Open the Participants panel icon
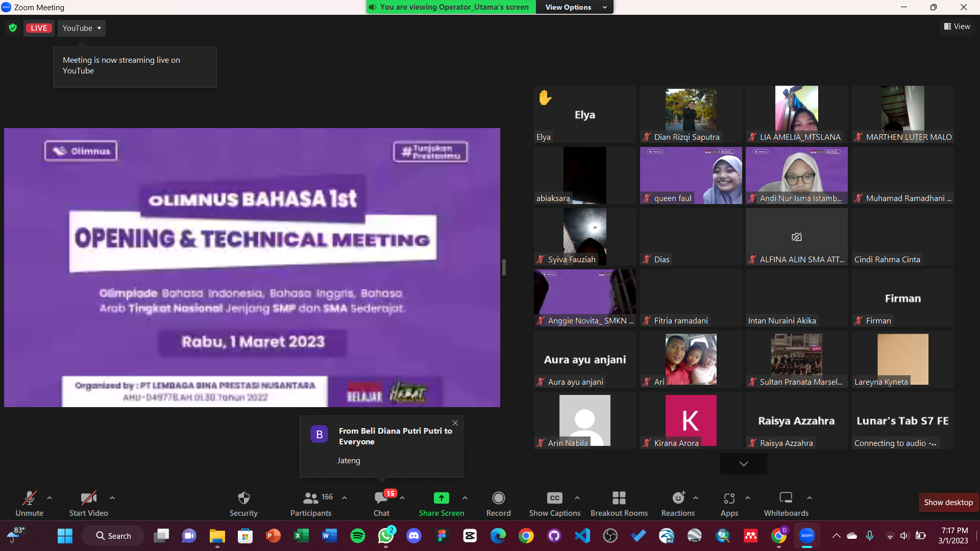This screenshot has width=980, height=551. tap(310, 498)
